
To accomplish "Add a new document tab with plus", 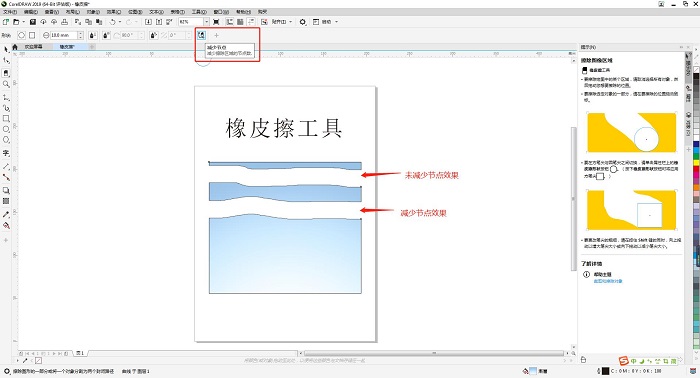I will pyautogui.click(x=92, y=47).
